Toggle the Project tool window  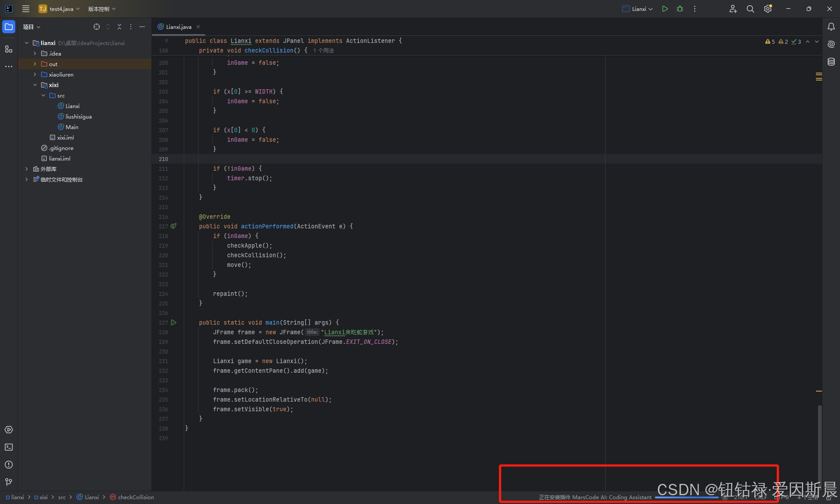pyautogui.click(x=9, y=27)
